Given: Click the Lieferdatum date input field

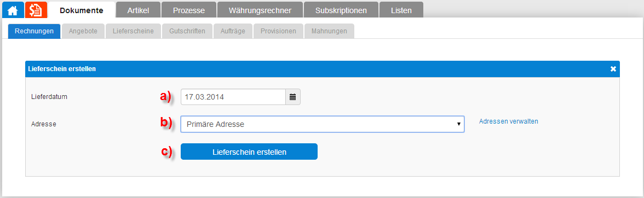Looking at the screenshot, I should (233, 97).
